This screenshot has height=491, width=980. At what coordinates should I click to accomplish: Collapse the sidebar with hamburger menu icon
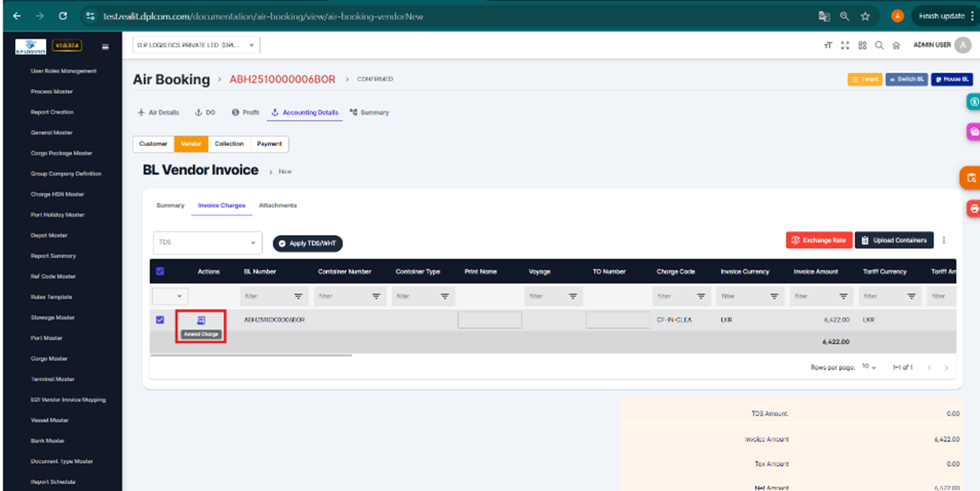click(106, 46)
